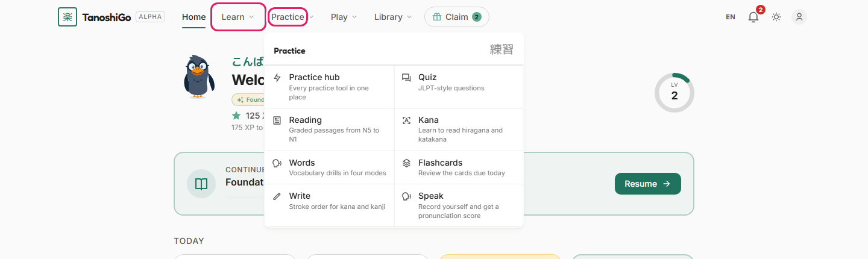Screen dimensions: 868x259
Task: Open Quiz JLPT-style questions entry
Action: (459, 87)
